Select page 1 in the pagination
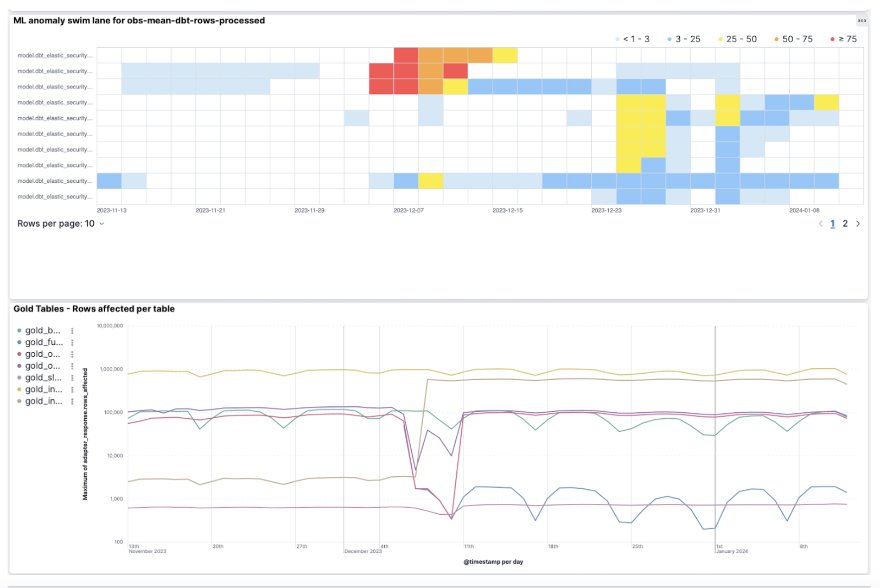This screenshot has height=588, width=880. [832, 223]
